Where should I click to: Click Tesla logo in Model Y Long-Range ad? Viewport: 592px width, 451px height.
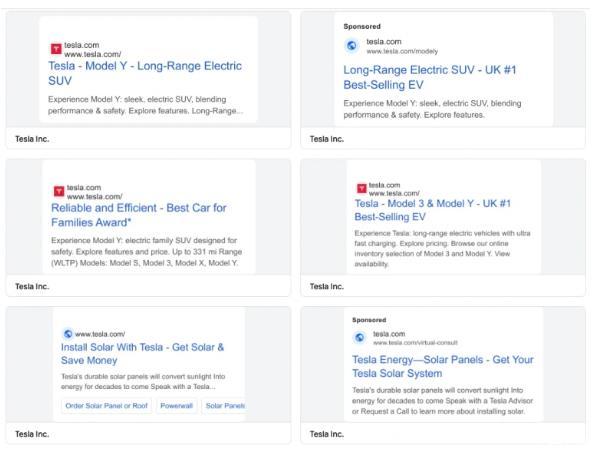56,49
